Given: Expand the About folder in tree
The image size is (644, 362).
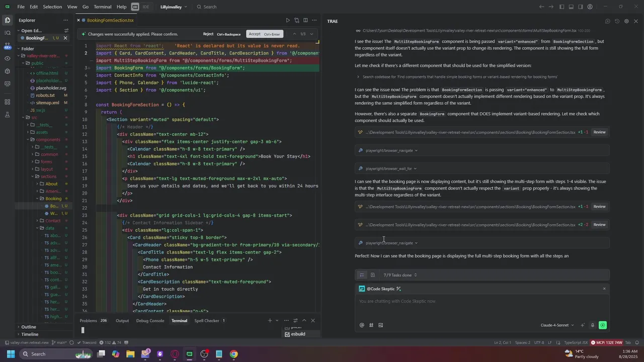Looking at the screenshot, I should click(51, 184).
